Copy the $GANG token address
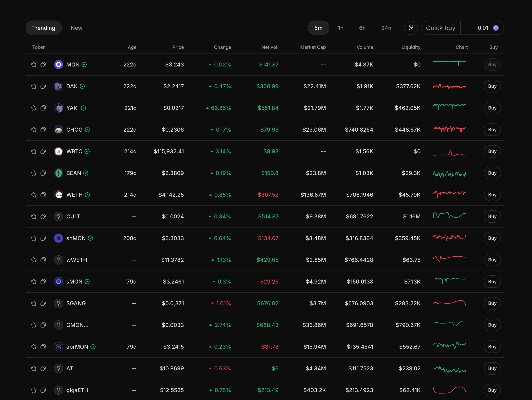 [x=43, y=303]
